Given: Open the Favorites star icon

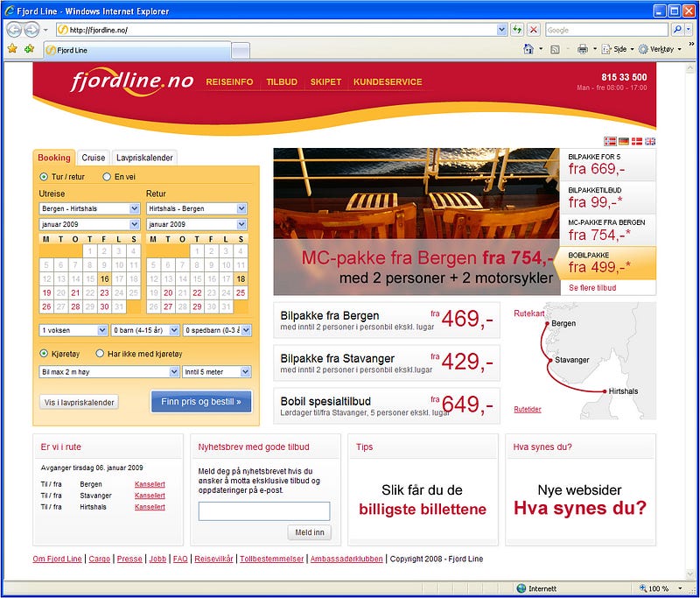Looking at the screenshot, I should point(12,49).
